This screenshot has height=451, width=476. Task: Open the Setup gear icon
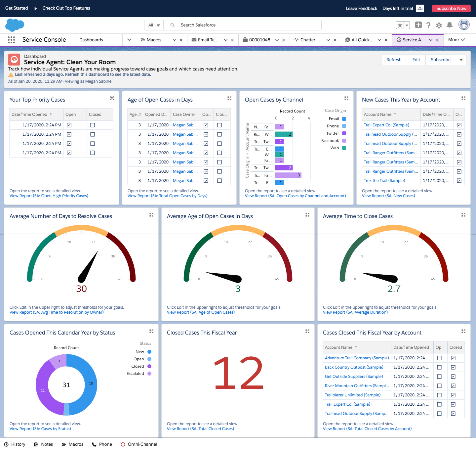click(x=439, y=25)
